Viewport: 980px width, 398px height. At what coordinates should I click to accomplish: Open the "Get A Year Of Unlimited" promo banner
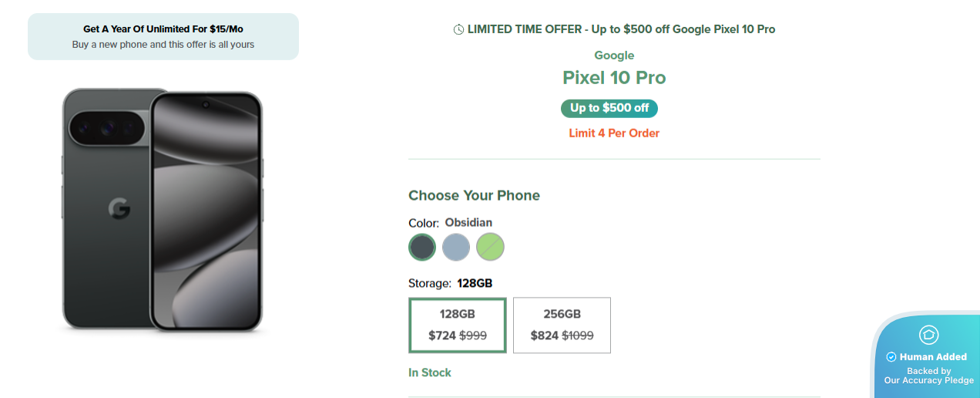pyautogui.click(x=163, y=36)
